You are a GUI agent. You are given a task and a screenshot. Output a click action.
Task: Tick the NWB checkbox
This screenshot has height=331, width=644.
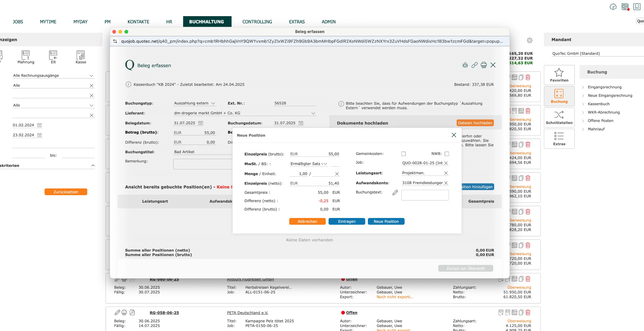447,154
